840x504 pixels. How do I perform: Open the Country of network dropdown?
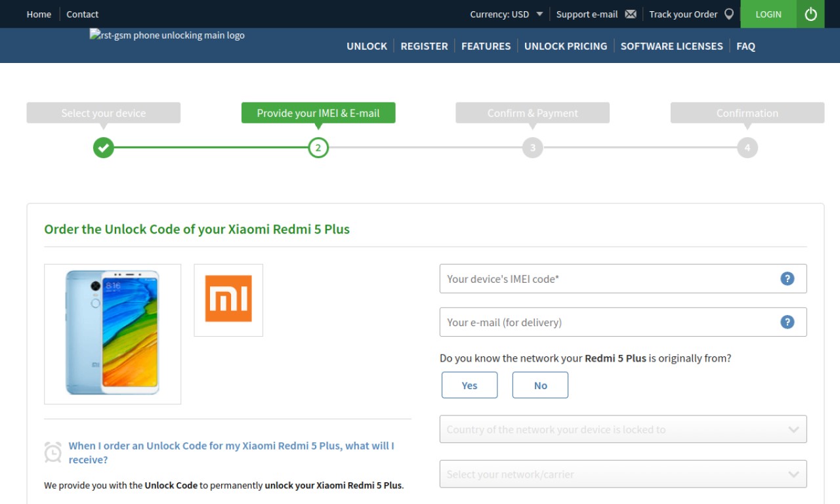(623, 429)
